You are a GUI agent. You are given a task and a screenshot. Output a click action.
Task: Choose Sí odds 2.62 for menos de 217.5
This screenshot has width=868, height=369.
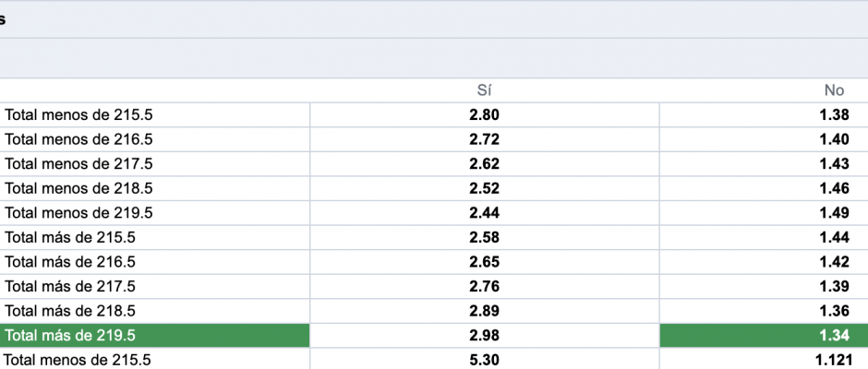pos(485,164)
